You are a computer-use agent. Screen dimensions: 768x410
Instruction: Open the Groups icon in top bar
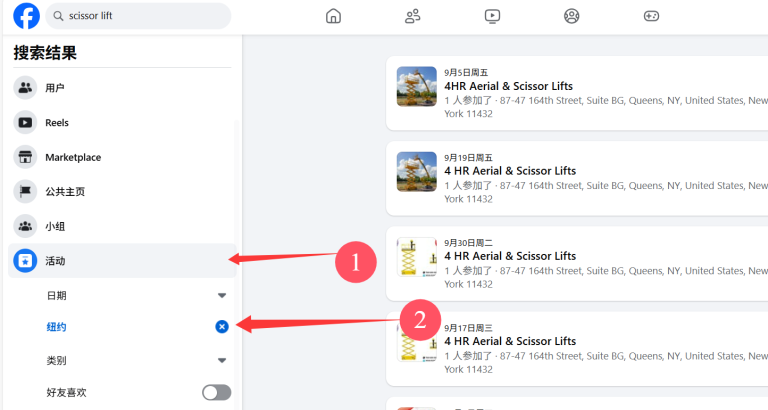[572, 16]
